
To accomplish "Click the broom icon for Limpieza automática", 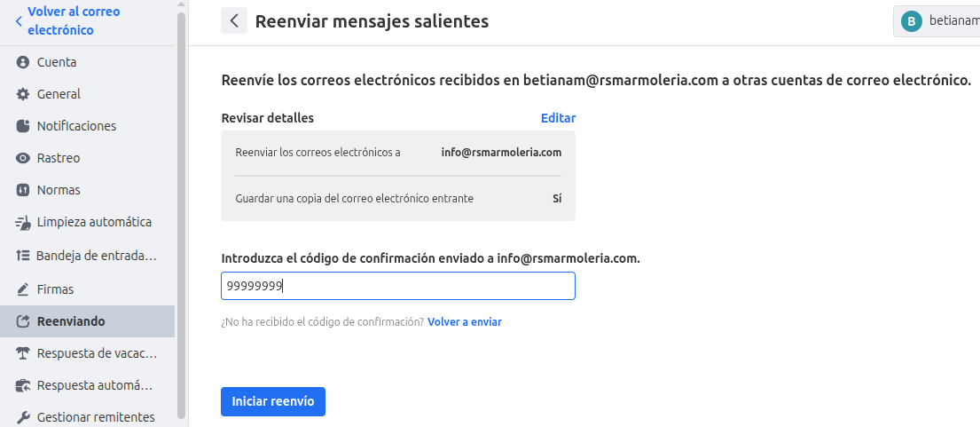I will [x=24, y=222].
